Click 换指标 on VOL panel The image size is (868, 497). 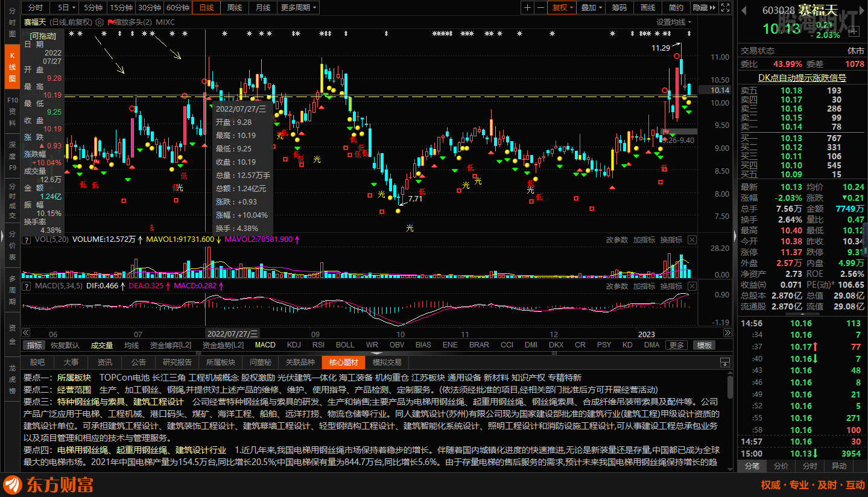(x=671, y=239)
